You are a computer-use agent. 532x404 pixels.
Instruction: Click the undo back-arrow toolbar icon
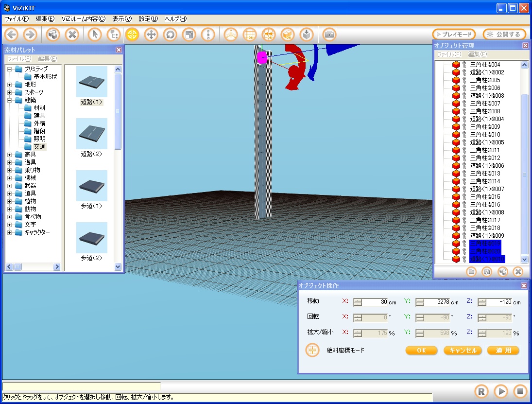point(12,35)
